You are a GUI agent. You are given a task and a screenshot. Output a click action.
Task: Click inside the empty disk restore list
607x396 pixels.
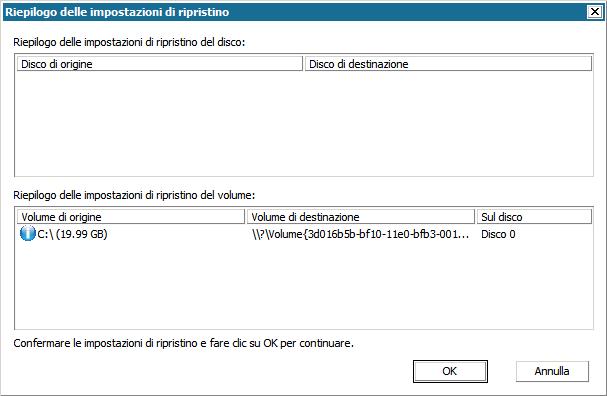(304, 123)
